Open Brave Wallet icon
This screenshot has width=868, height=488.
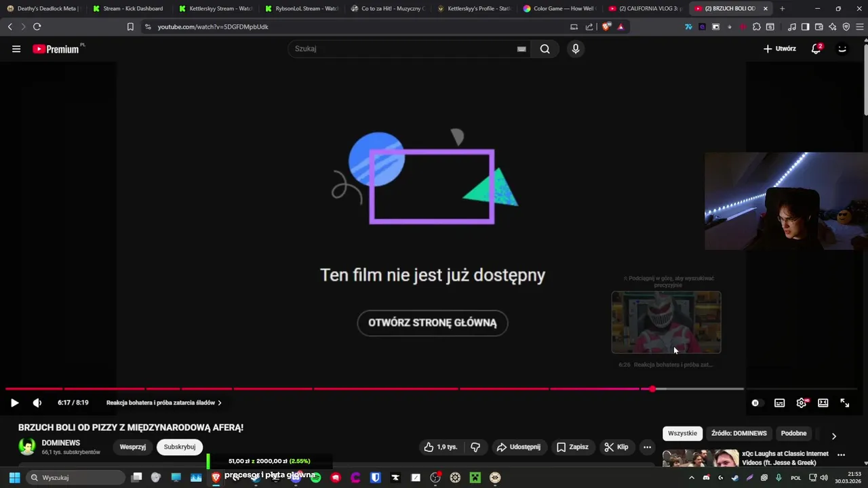click(818, 26)
